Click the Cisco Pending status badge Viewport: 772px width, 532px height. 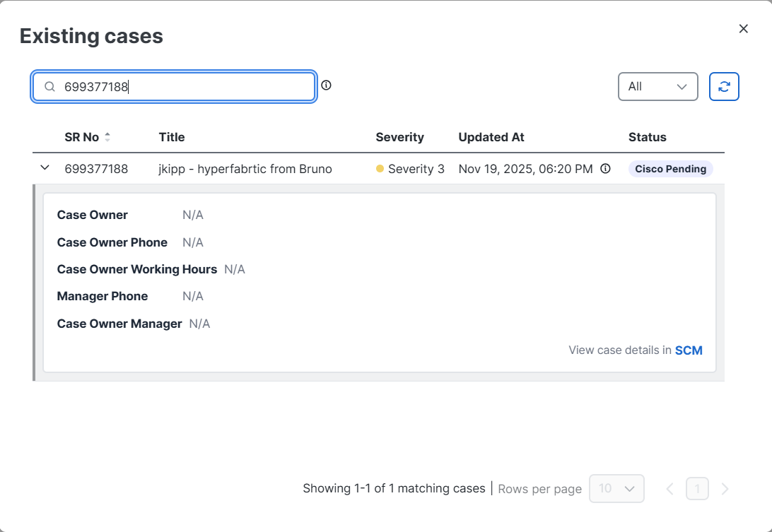click(670, 169)
